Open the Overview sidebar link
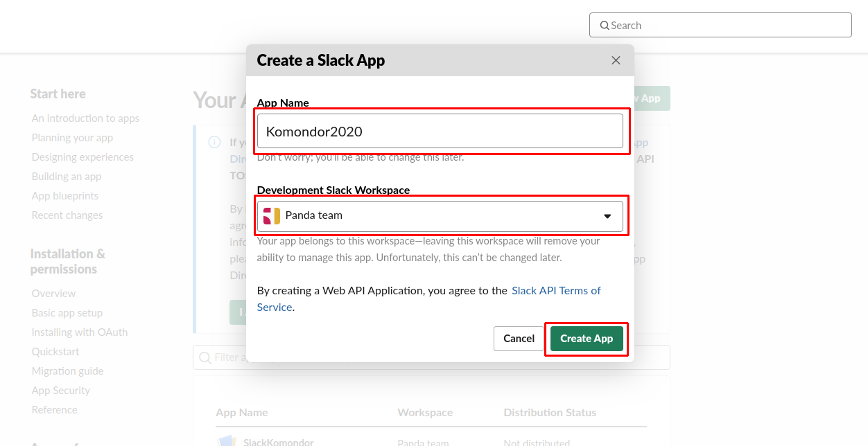Viewport: 868px width, 446px height. point(53,294)
